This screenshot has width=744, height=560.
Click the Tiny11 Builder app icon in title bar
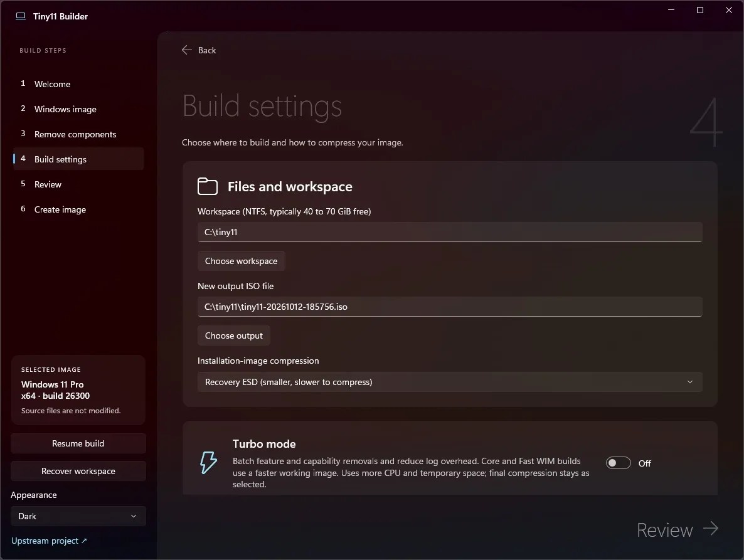[21, 16]
